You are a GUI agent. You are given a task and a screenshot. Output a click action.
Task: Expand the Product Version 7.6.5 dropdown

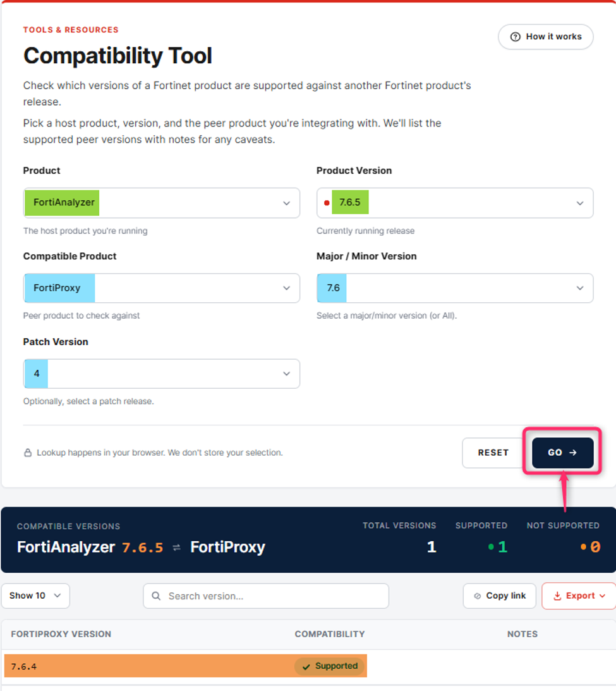[455, 203]
